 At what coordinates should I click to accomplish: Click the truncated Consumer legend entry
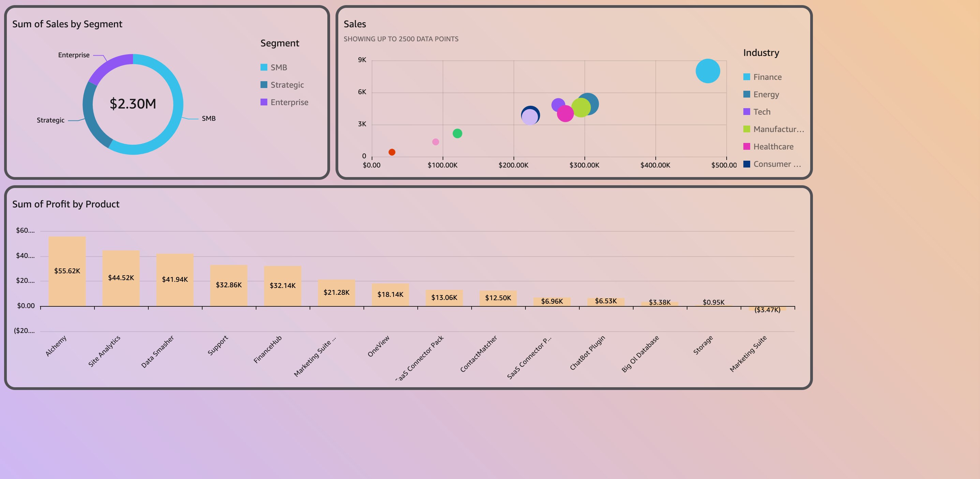point(777,164)
